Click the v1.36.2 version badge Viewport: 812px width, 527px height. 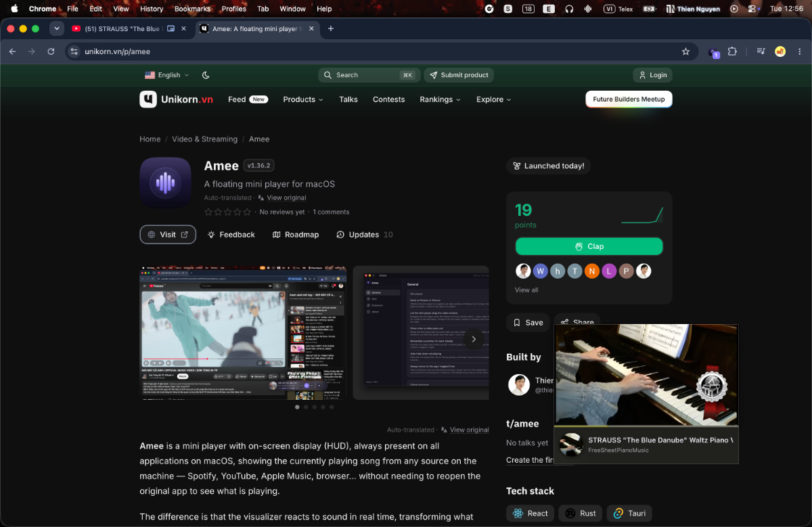[258, 166]
